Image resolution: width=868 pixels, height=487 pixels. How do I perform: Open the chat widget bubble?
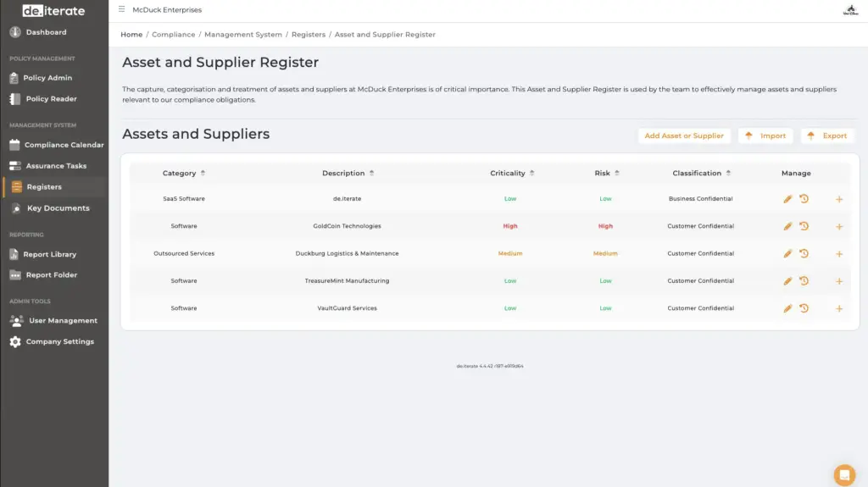844,475
